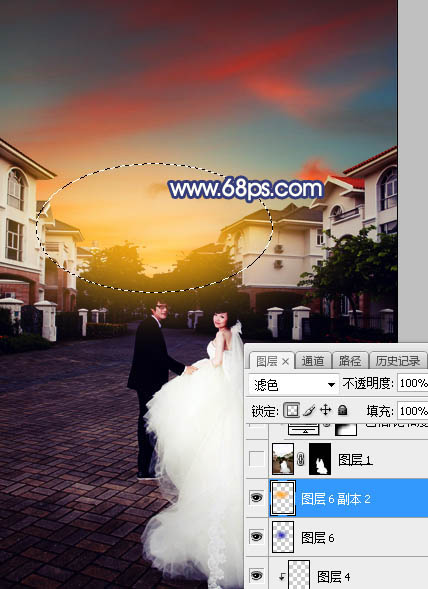This screenshot has height=589, width=428.
Task: Switch to the 通道 tab
Action: point(313,361)
